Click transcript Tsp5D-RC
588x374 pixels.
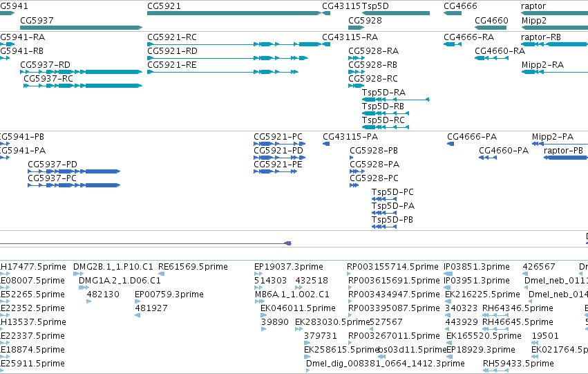pyautogui.click(x=386, y=127)
